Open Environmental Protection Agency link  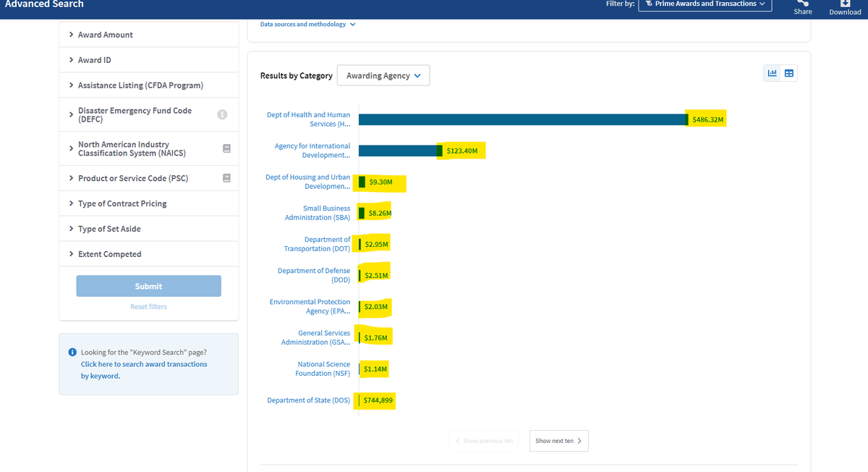tap(310, 306)
